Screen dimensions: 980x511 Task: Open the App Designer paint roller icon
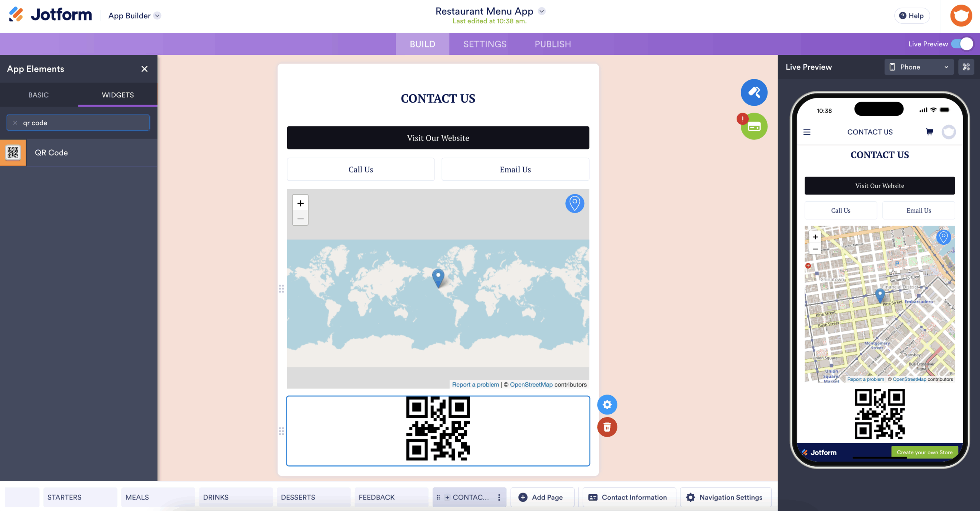point(754,92)
